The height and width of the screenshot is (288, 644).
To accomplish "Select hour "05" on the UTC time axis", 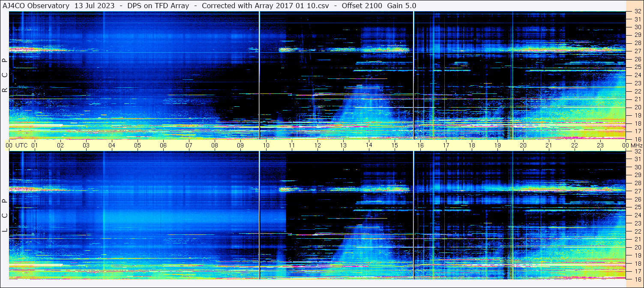I will click(138, 145).
